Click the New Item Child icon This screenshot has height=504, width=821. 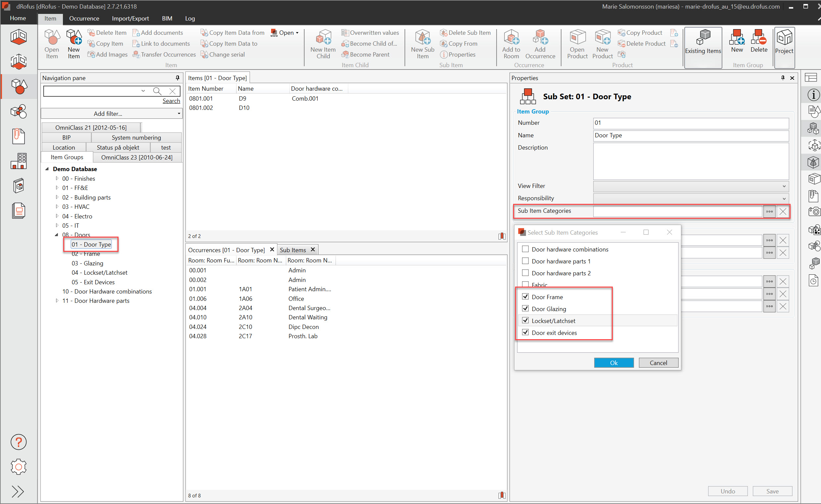pos(323,44)
